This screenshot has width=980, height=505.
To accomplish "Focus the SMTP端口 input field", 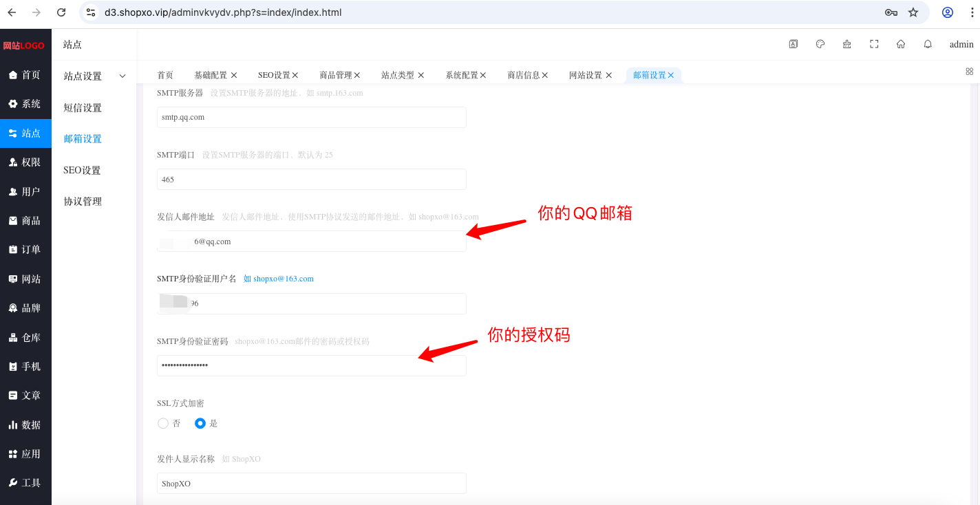I will [x=312, y=179].
